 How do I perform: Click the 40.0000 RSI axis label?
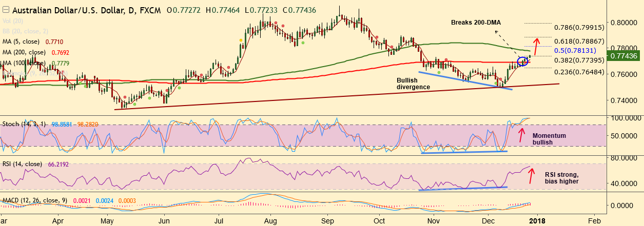point(624,183)
